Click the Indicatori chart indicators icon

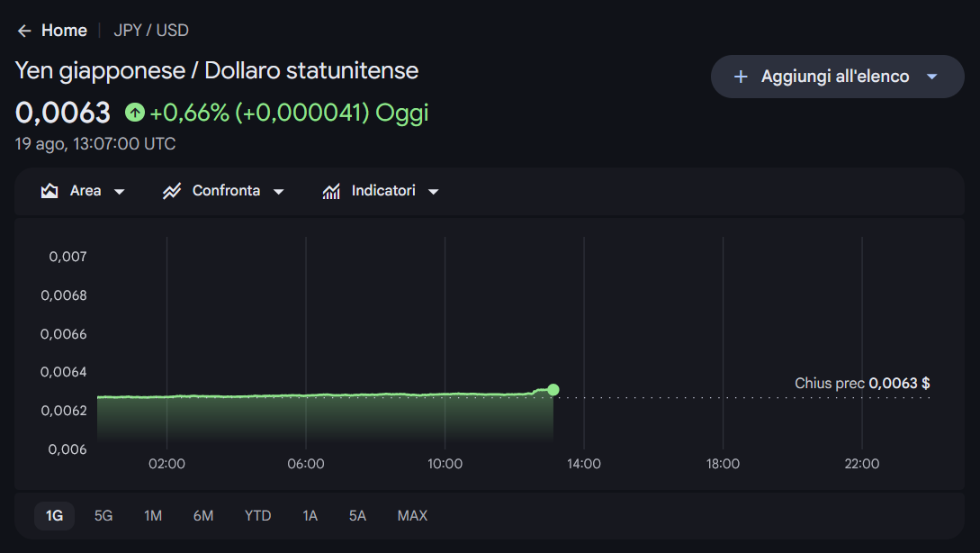coord(331,191)
